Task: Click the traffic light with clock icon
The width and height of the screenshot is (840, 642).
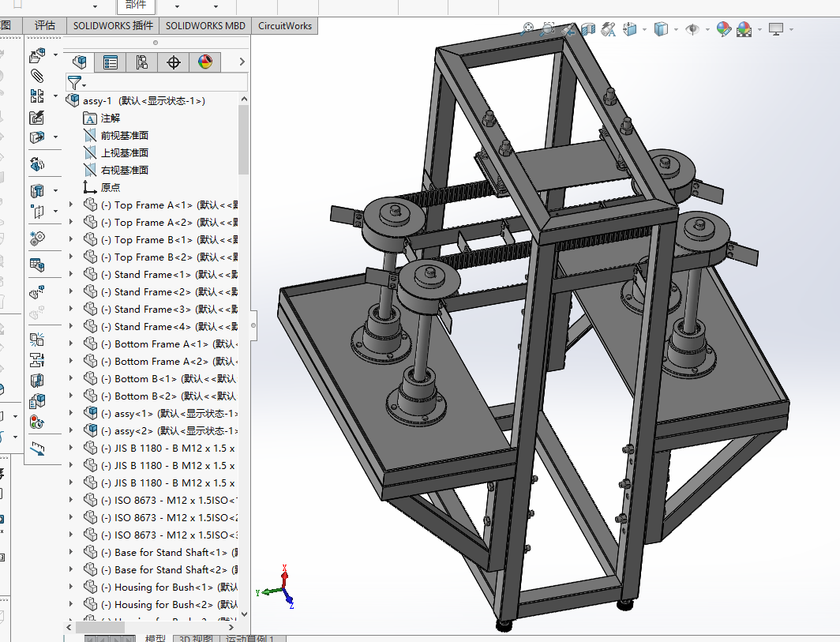Action: click(x=37, y=422)
